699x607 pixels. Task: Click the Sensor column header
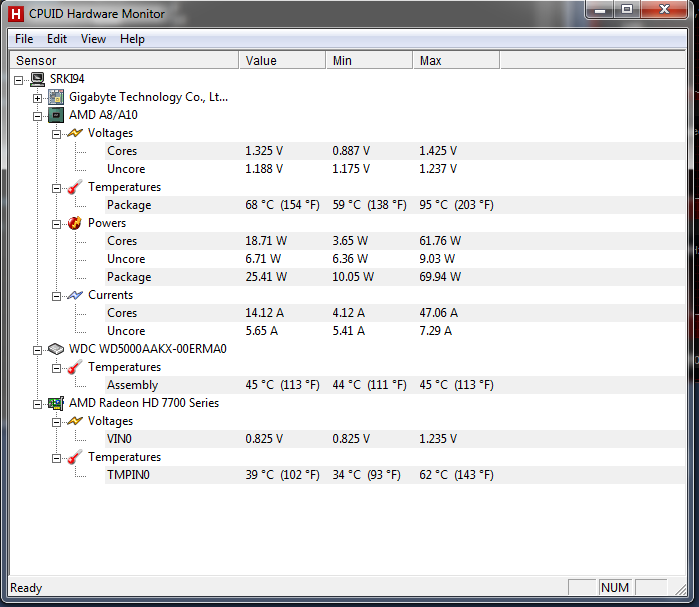(x=124, y=60)
